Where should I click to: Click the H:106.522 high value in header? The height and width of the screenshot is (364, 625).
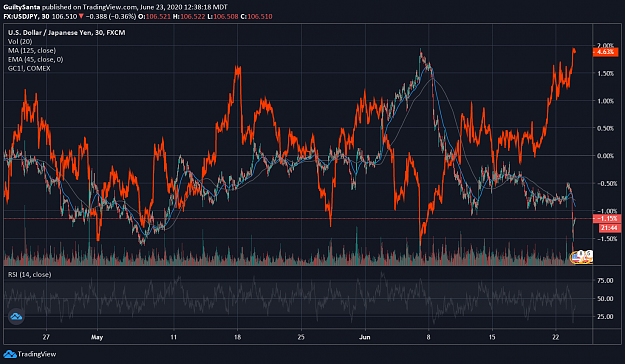[190, 16]
